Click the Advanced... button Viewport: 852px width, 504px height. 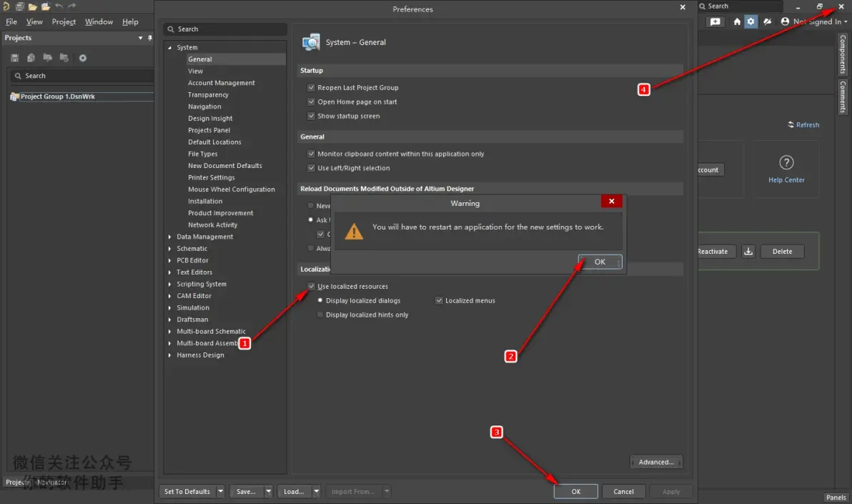(x=656, y=462)
